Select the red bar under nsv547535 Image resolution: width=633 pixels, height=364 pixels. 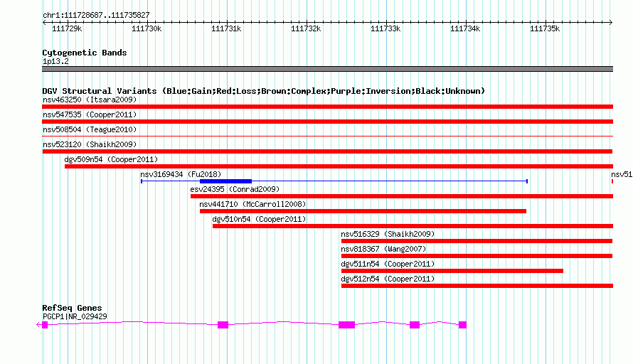click(x=327, y=122)
